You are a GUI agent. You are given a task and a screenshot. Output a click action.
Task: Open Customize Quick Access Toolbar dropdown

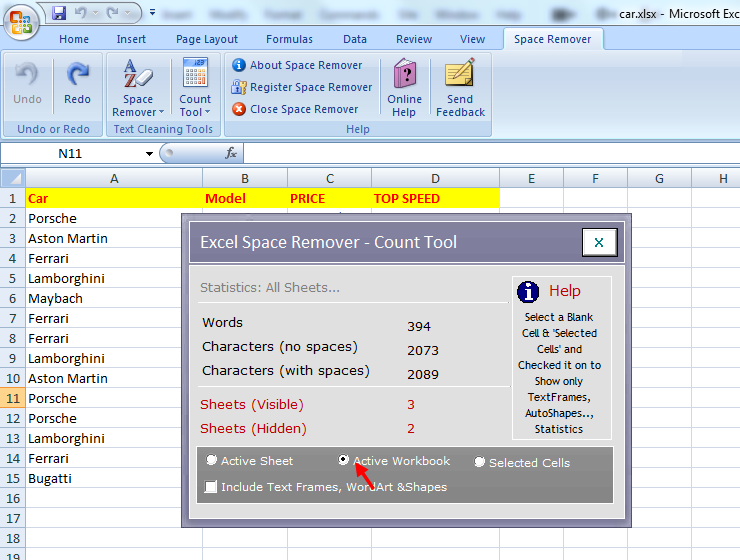click(x=152, y=13)
